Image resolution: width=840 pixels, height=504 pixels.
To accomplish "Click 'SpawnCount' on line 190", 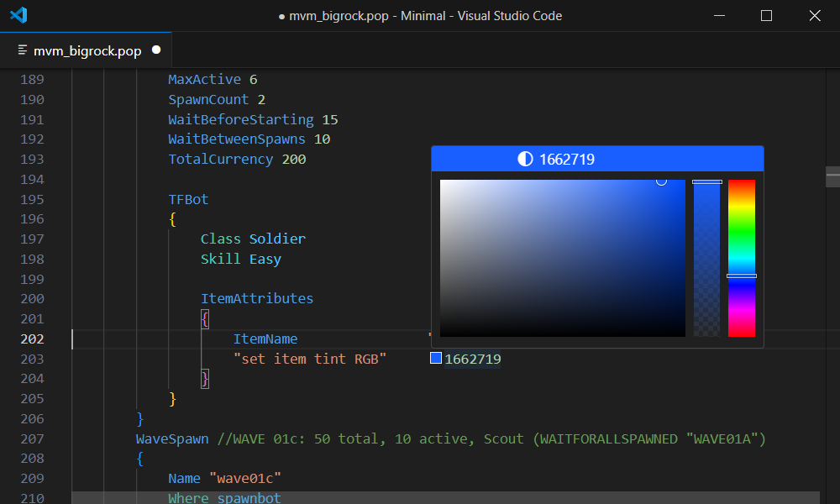I will (208, 100).
